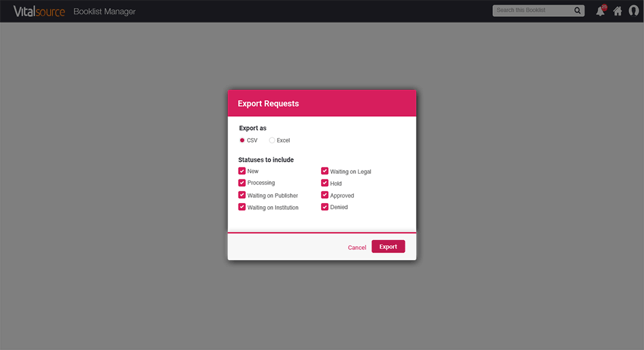Toggle Waiting on Institution checkbox
Screen dimensions: 644x350
[x=242, y=207]
